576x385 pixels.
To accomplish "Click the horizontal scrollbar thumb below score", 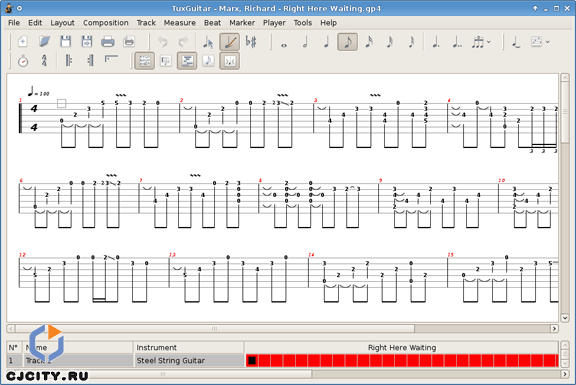I will [215, 328].
